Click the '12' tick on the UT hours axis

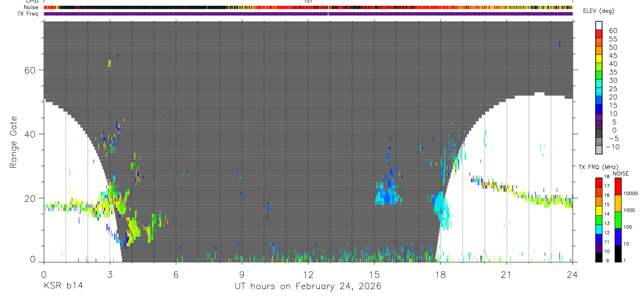(308, 274)
